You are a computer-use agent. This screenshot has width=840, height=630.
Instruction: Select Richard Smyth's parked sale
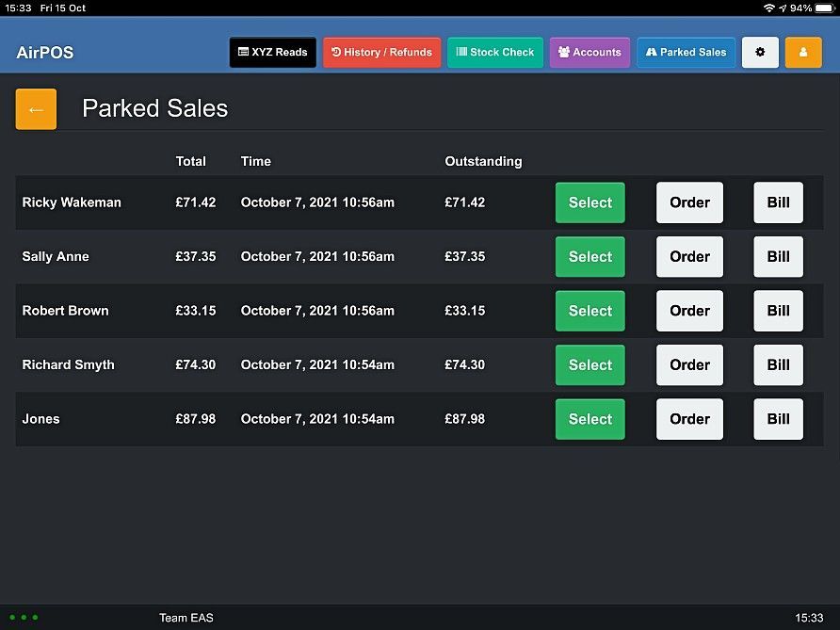click(590, 364)
